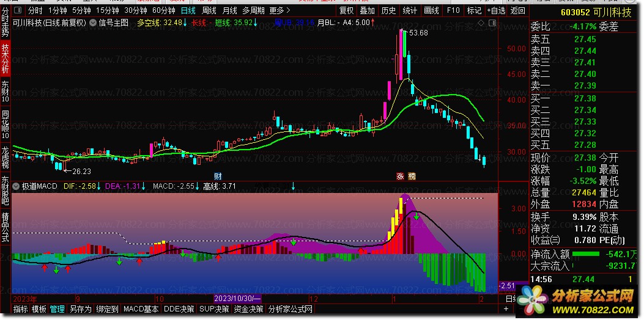Open the 管理 bottom tab

pos(57,309)
